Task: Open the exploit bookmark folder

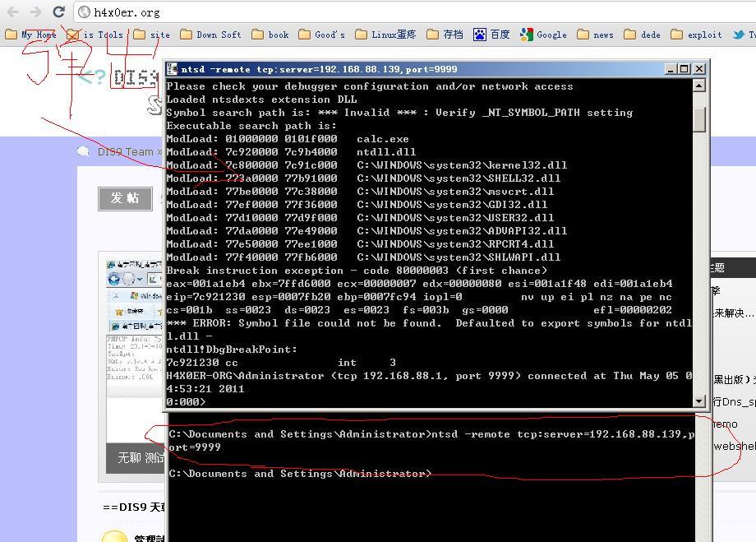Action: click(696, 35)
